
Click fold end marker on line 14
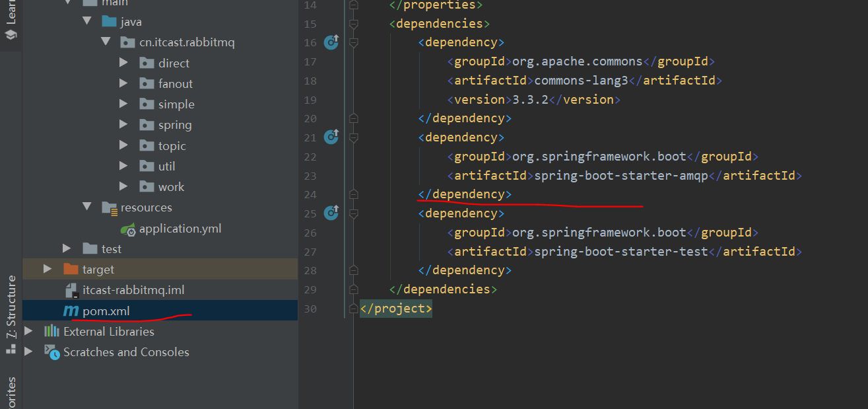pyautogui.click(x=354, y=5)
